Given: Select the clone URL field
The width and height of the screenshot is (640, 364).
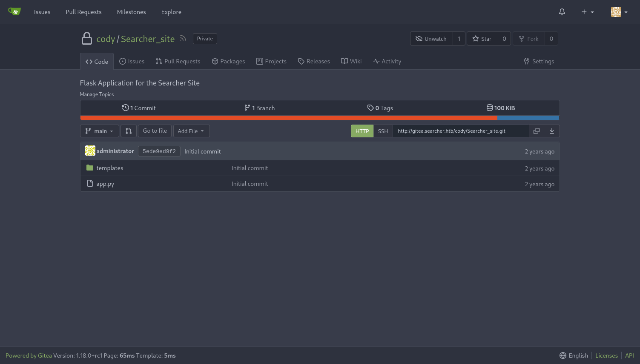Looking at the screenshot, I should click(461, 131).
